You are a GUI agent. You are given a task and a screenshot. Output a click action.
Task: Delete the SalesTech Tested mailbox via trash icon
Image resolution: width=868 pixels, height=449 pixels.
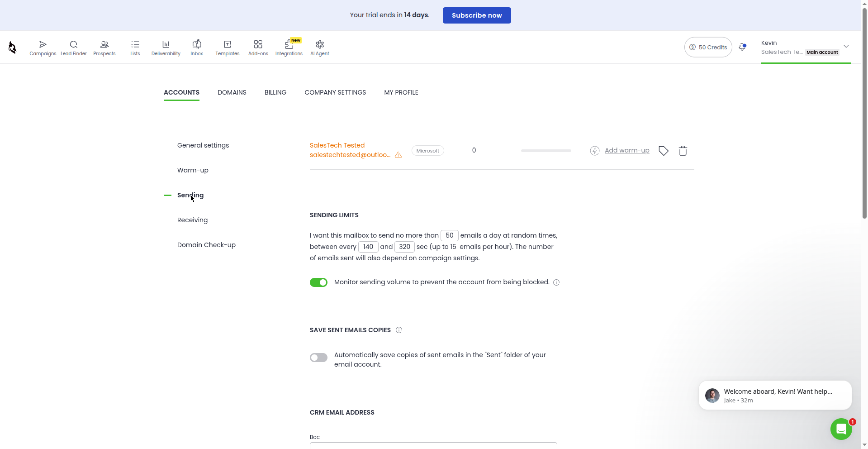pyautogui.click(x=683, y=151)
